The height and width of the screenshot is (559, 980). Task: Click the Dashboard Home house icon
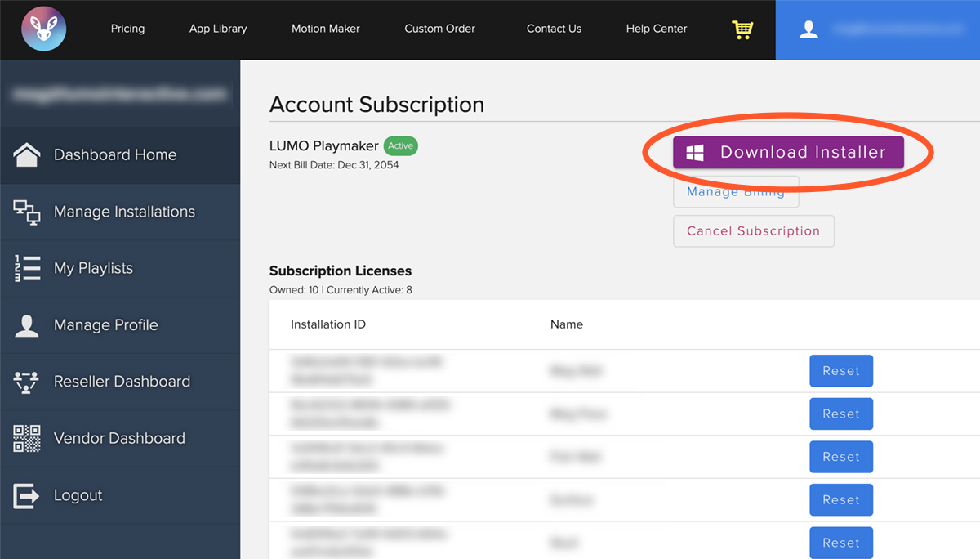click(x=27, y=154)
